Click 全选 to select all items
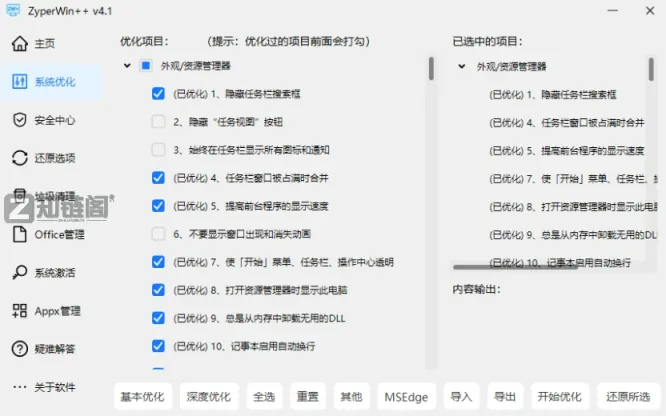The image size is (666, 416). tap(264, 397)
